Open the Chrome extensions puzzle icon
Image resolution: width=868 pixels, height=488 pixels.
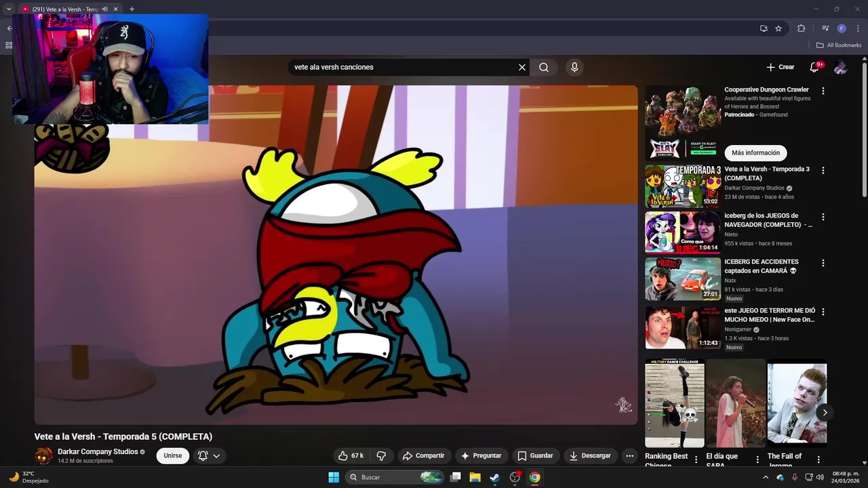point(801,28)
